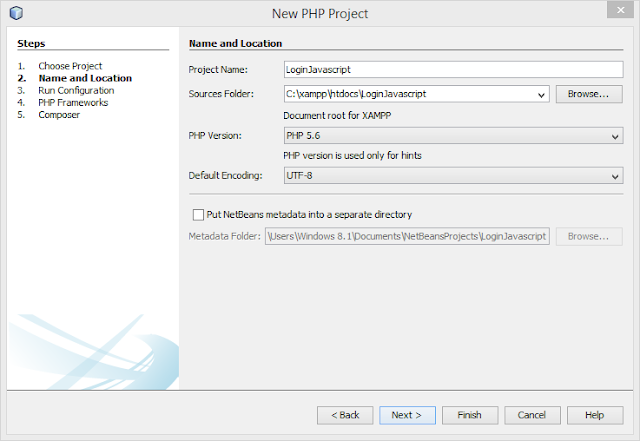Click the Default Encoding label
Image resolution: width=640 pixels, height=441 pixels.
pos(225,176)
